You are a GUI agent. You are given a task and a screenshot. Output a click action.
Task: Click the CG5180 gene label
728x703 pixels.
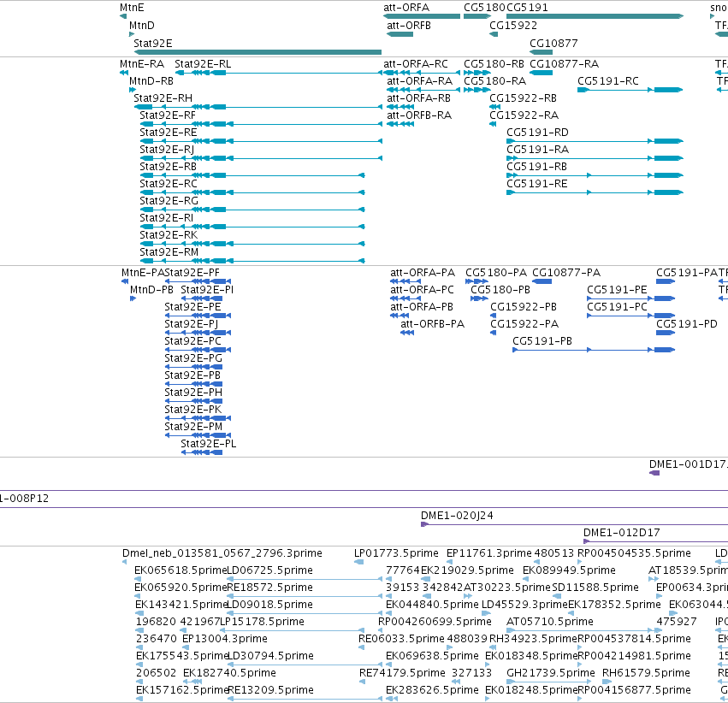(484, 8)
